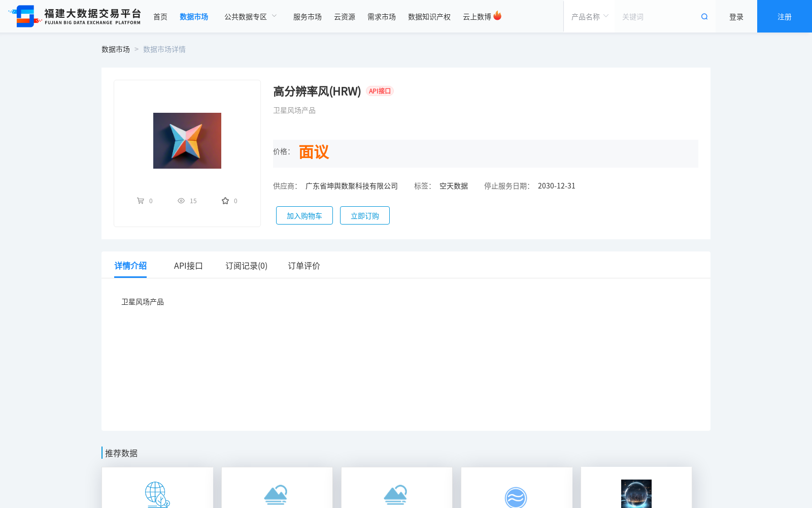Click supplier name 广东省坤舆数聚科技有限公司
The image size is (812, 508).
point(352,186)
